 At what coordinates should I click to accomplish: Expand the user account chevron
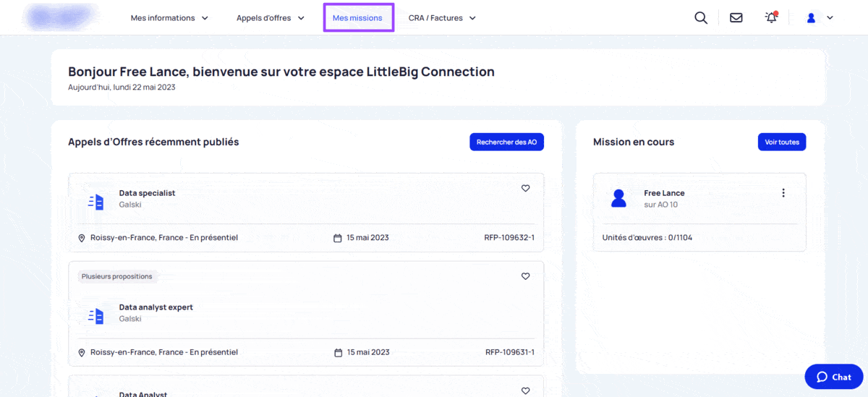pyautogui.click(x=830, y=18)
